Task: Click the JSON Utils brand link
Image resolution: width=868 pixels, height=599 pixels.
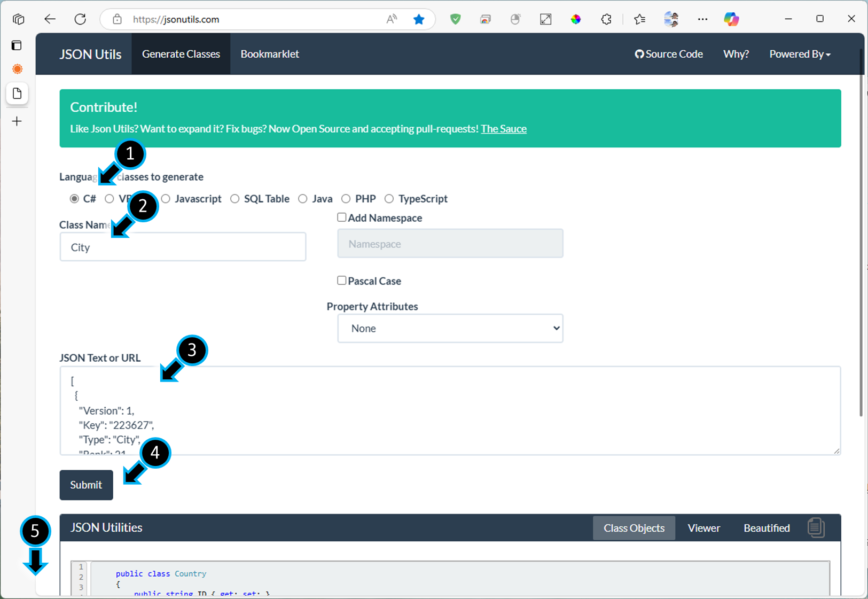Action: [90, 55]
